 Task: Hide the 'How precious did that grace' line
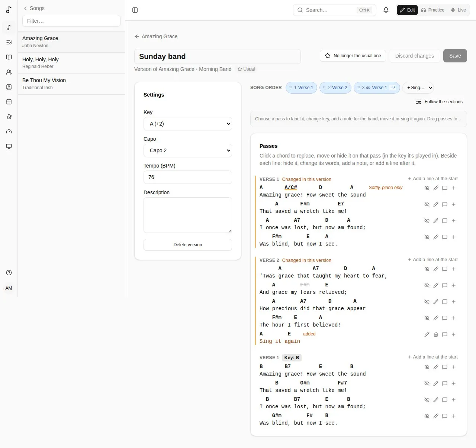[x=427, y=302]
